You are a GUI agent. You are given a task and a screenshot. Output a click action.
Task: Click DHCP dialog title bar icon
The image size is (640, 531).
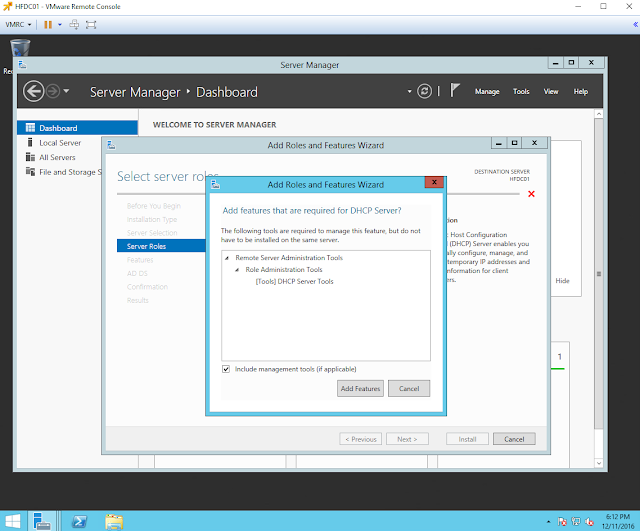click(x=216, y=184)
